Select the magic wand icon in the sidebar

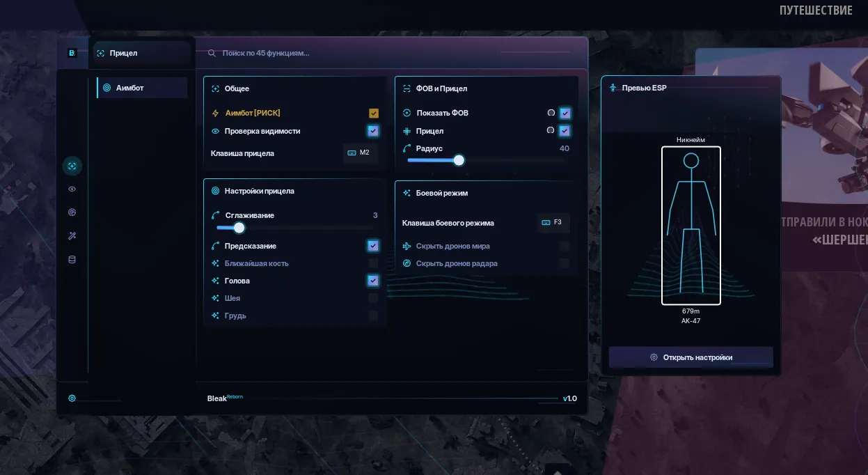[72, 236]
